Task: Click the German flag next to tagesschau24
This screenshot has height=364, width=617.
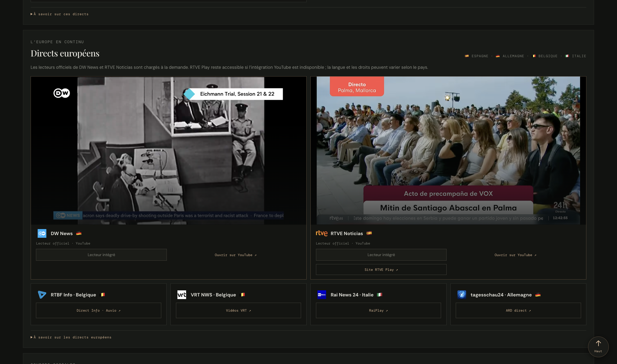Action: 538,294
